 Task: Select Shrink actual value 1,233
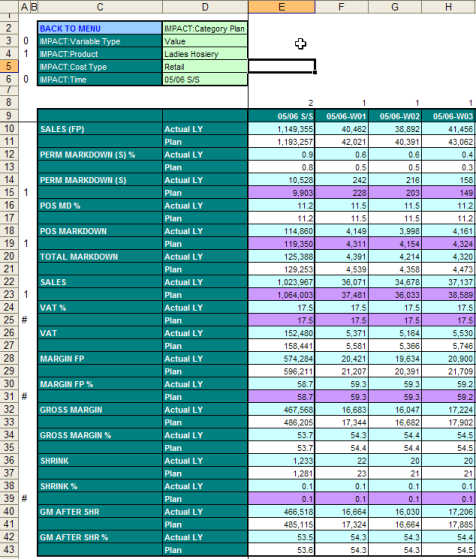[281, 461]
